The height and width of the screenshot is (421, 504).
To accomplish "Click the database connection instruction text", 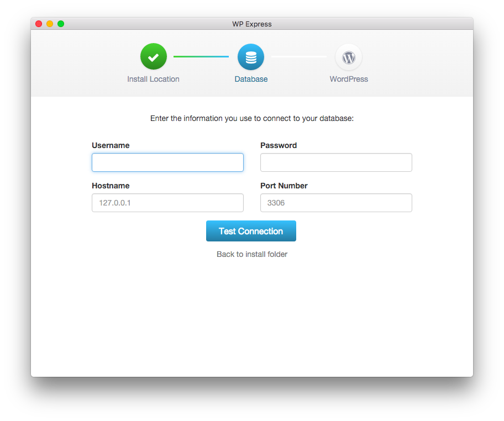I will pyautogui.click(x=252, y=118).
